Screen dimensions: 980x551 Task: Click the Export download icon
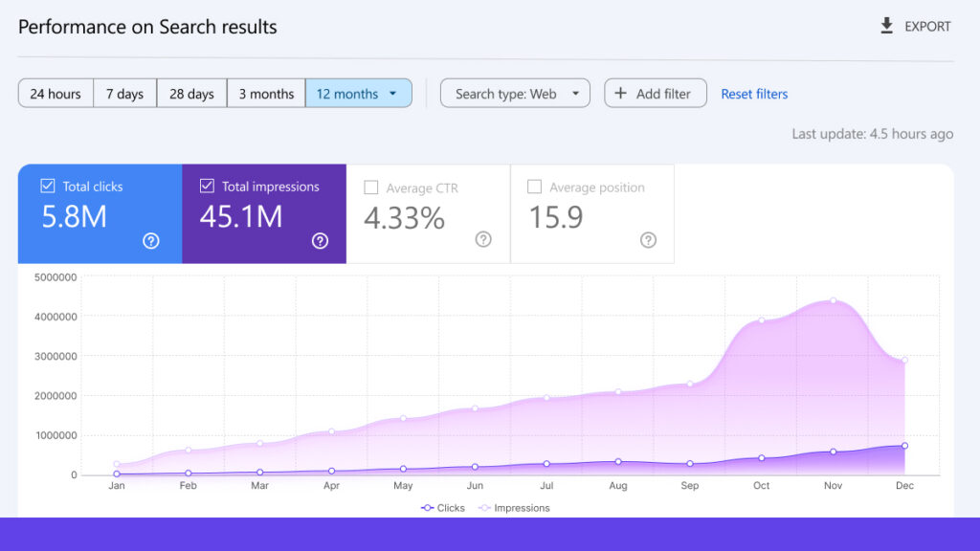tap(886, 27)
